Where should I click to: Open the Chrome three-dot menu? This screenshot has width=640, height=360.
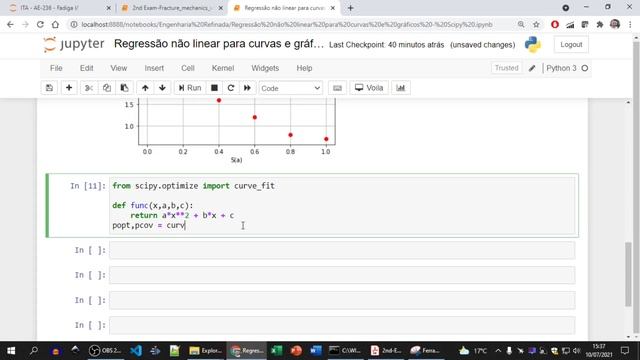[630, 24]
